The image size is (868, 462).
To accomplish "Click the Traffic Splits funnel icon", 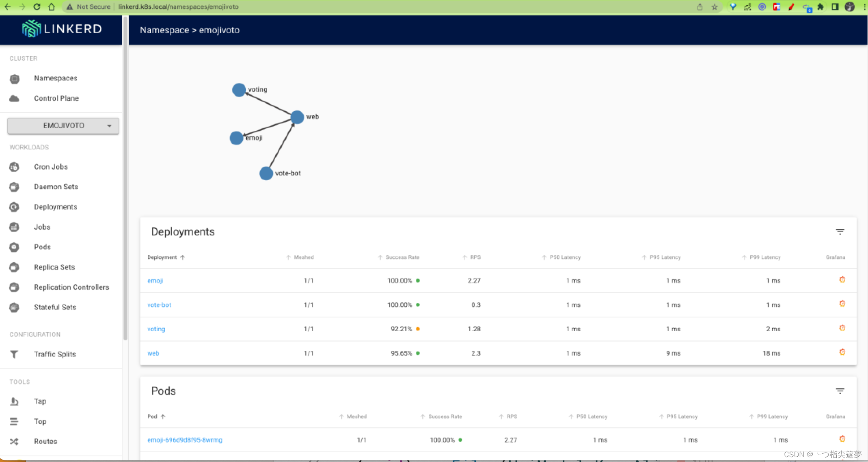I will pyautogui.click(x=14, y=354).
